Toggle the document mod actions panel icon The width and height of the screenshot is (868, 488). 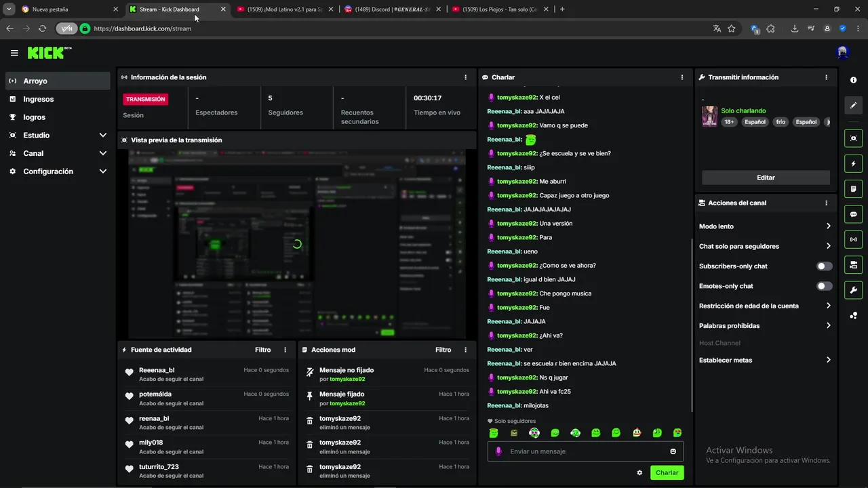click(853, 188)
